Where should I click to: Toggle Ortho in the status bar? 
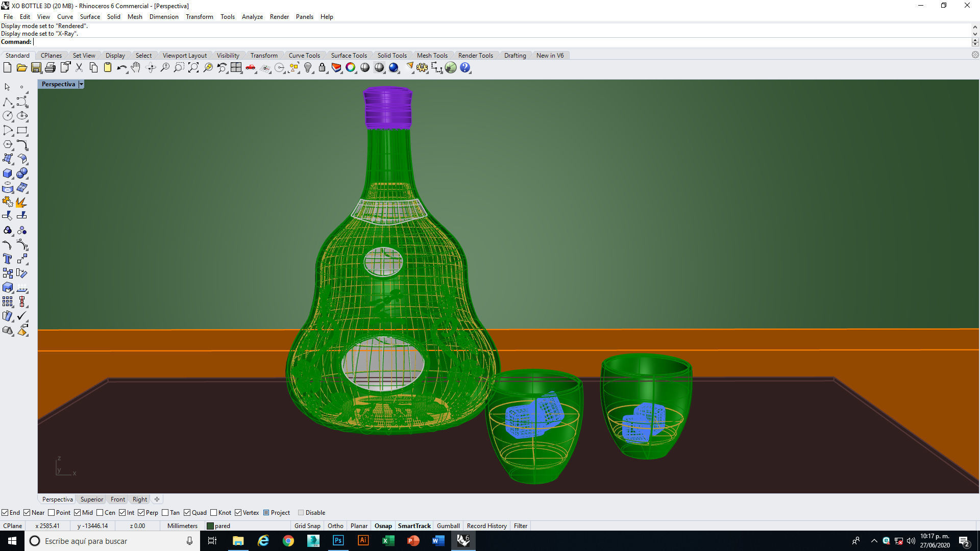point(335,526)
